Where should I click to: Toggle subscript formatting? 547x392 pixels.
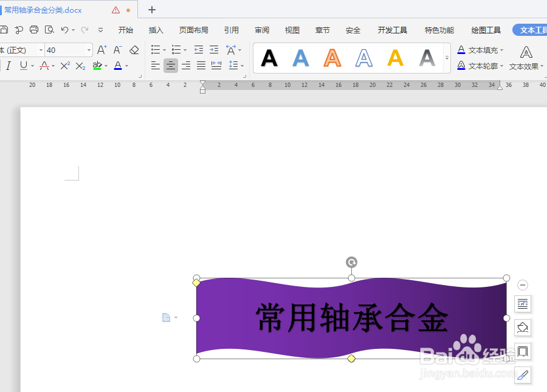pyautogui.click(x=81, y=66)
